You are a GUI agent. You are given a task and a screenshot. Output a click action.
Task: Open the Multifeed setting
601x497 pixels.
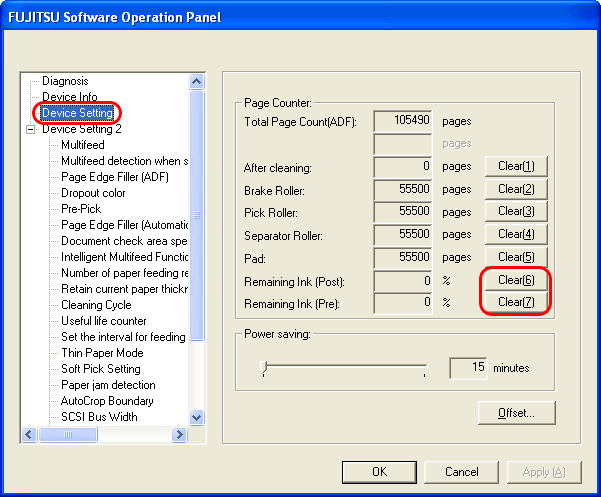83,145
